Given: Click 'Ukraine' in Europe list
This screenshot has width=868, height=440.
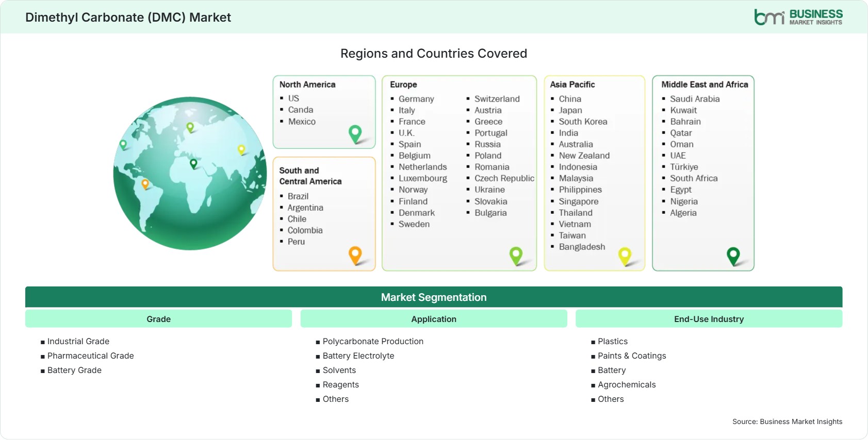Looking at the screenshot, I should click(x=489, y=190).
